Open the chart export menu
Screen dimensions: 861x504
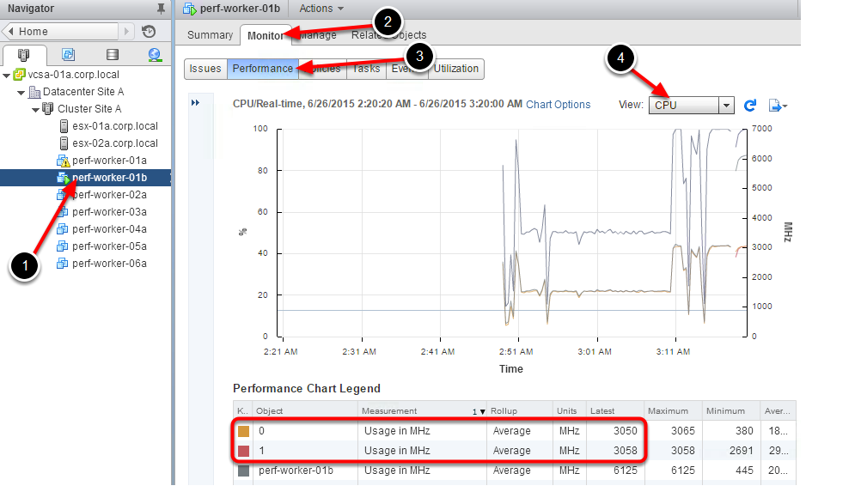click(777, 105)
